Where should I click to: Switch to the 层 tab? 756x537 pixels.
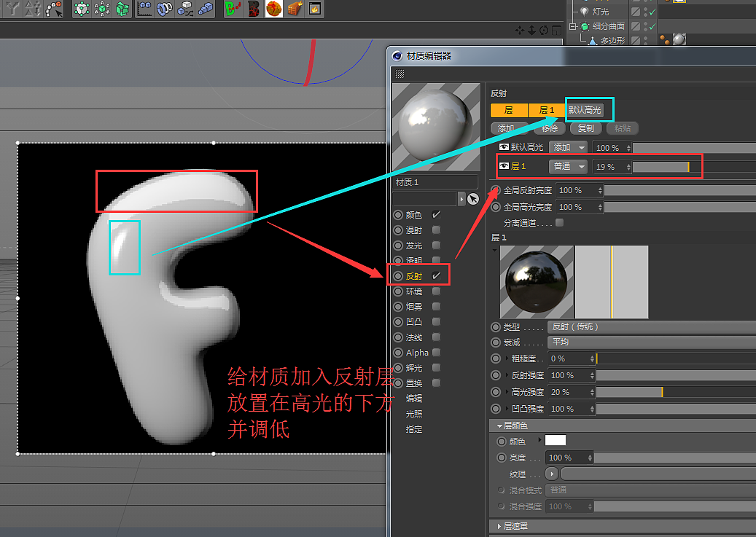(509, 111)
